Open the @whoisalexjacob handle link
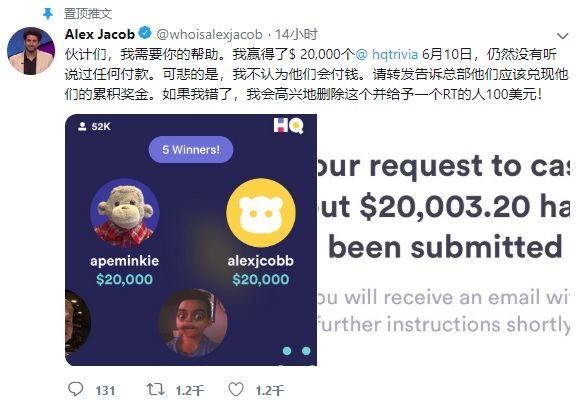The width and height of the screenshot is (580, 406). (210, 34)
